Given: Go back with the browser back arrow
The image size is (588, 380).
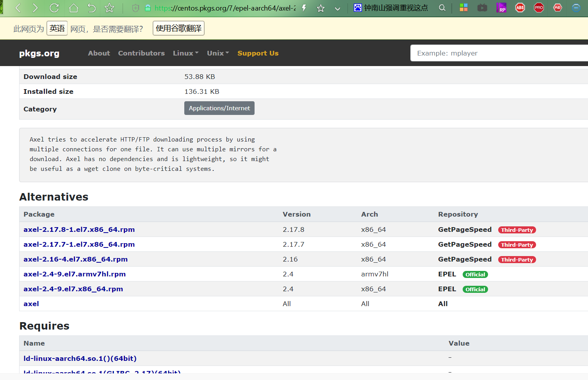Looking at the screenshot, I should coord(18,8).
